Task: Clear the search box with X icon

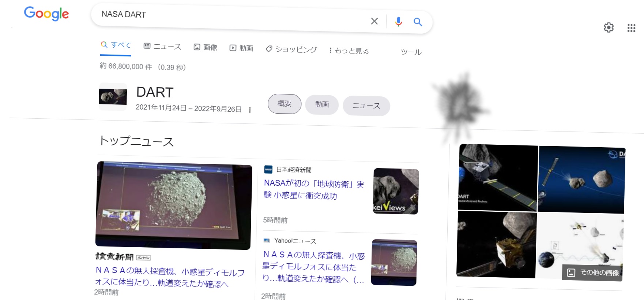Action: (x=374, y=21)
